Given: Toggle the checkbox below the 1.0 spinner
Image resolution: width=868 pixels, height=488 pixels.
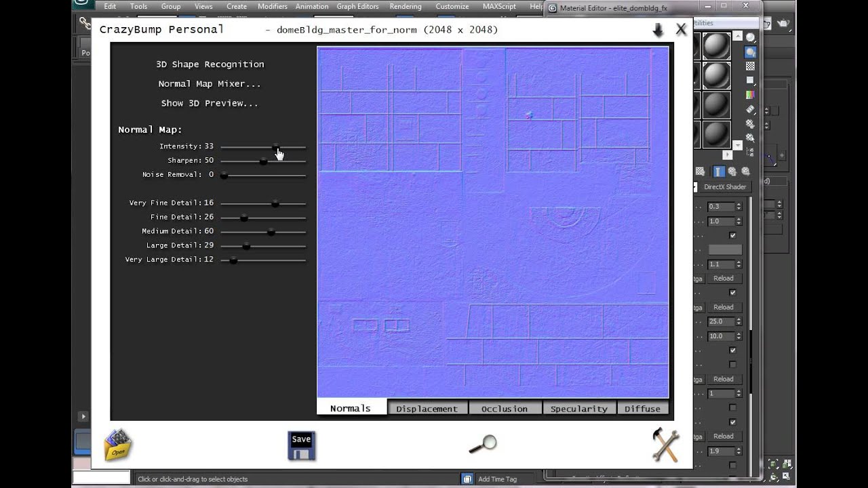Looking at the screenshot, I should click(732, 235).
